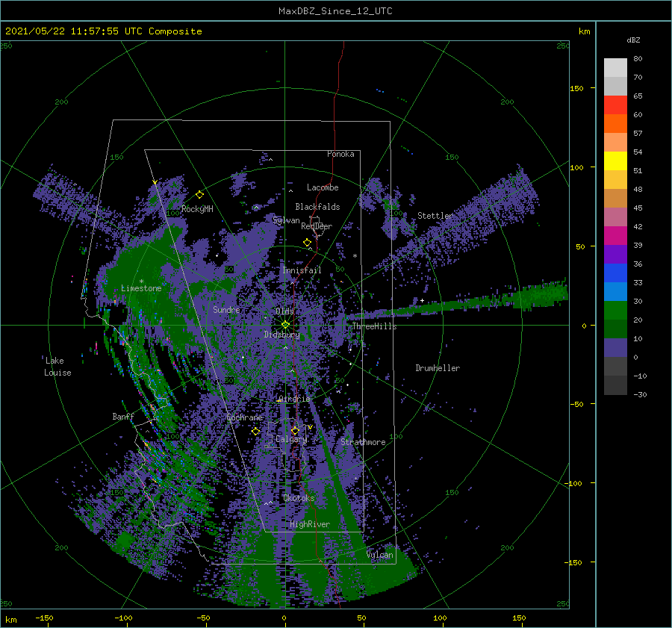Click the yellow diamond marker below Cochrane

click(256, 432)
